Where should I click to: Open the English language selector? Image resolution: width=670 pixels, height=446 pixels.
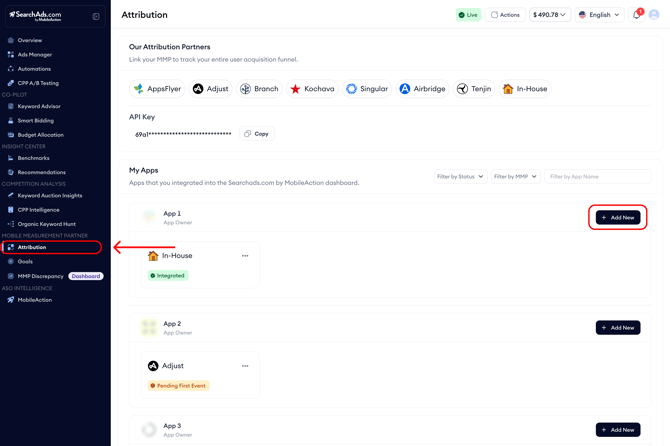tap(599, 15)
